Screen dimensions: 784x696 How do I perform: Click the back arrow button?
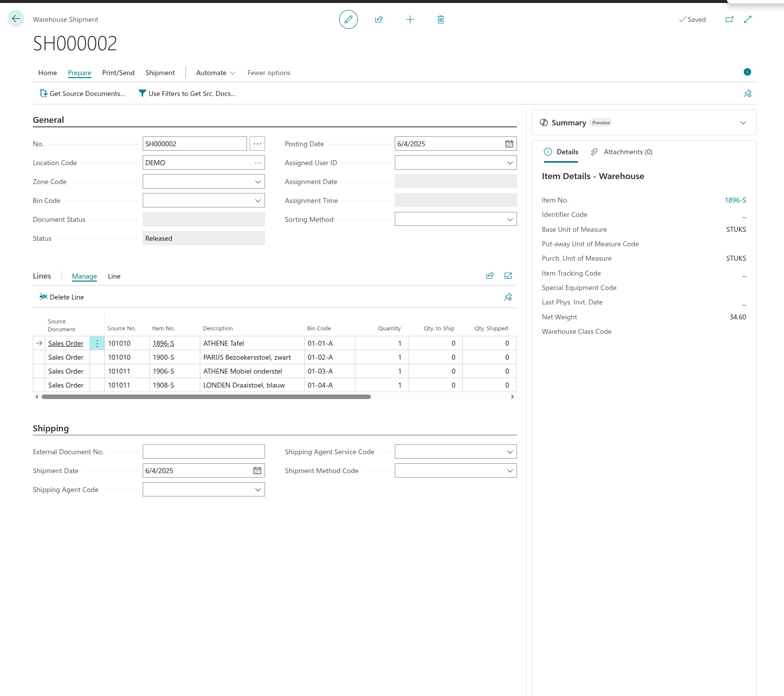pyautogui.click(x=16, y=19)
